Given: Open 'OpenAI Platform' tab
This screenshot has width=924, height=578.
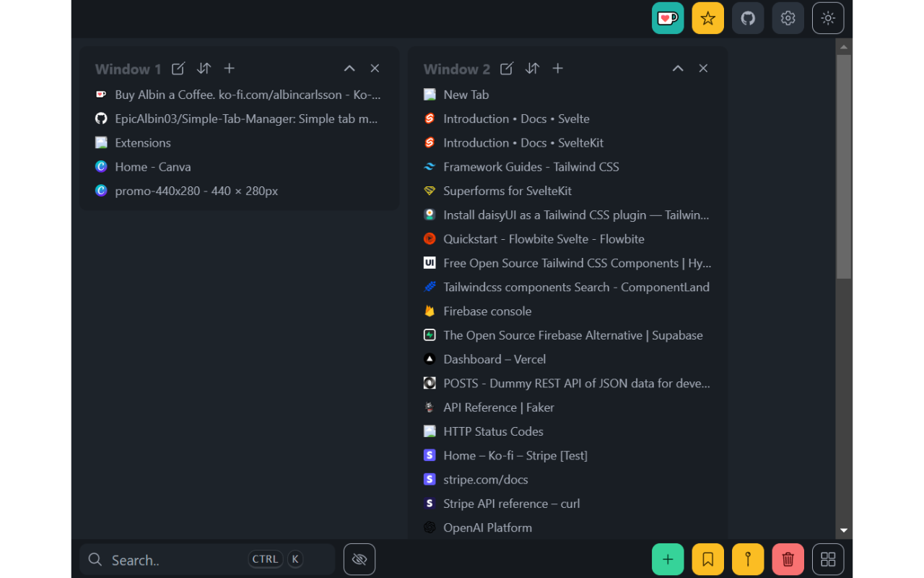Looking at the screenshot, I should (x=567, y=527).
